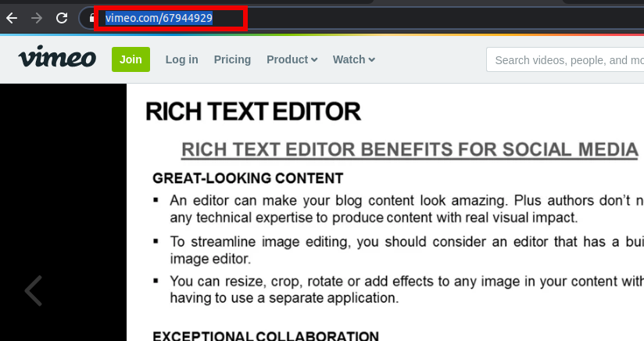The image size is (644, 341).
Task: Open the Vimeo logo home link
Action: (57, 57)
